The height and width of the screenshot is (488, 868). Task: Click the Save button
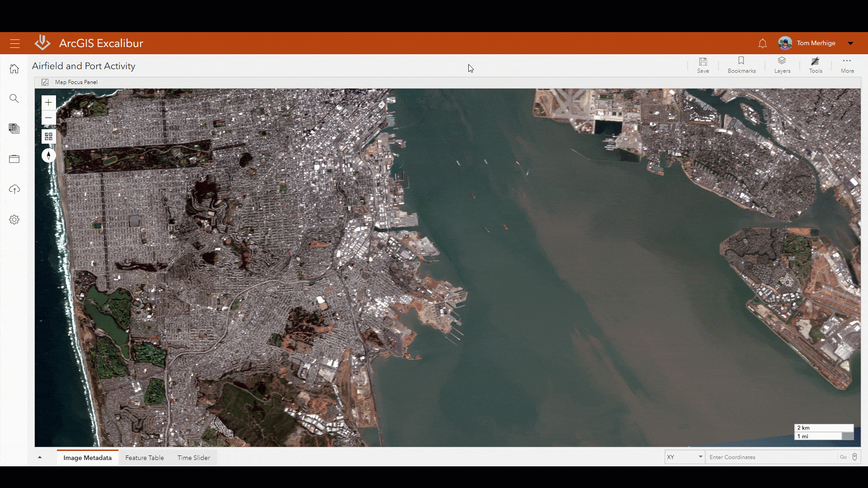tap(703, 65)
